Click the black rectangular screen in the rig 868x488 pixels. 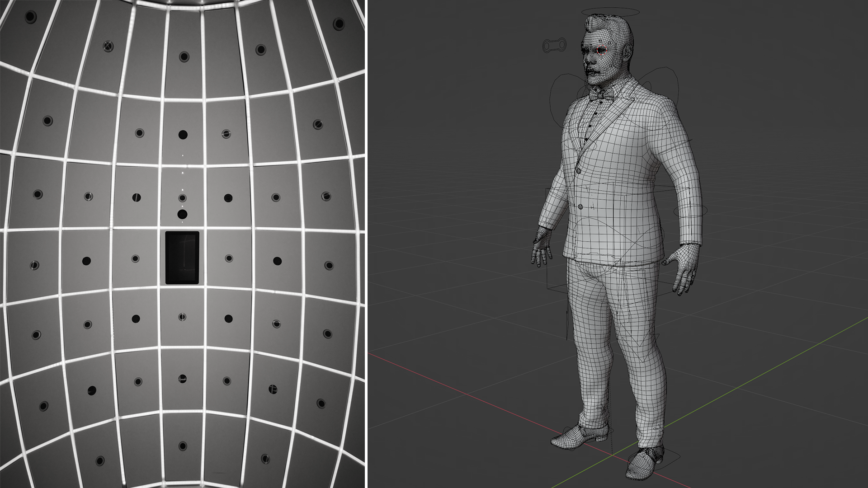pos(182,258)
